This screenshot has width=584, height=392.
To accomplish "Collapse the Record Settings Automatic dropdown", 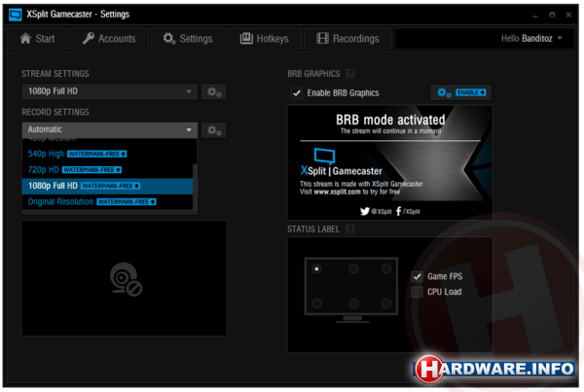I will [109, 129].
